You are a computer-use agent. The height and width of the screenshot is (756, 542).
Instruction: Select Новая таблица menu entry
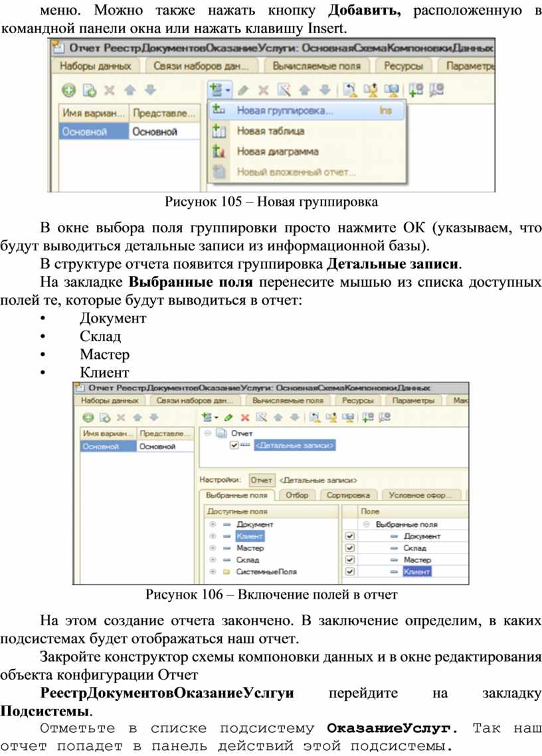pyautogui.click(x=307, y=131)
